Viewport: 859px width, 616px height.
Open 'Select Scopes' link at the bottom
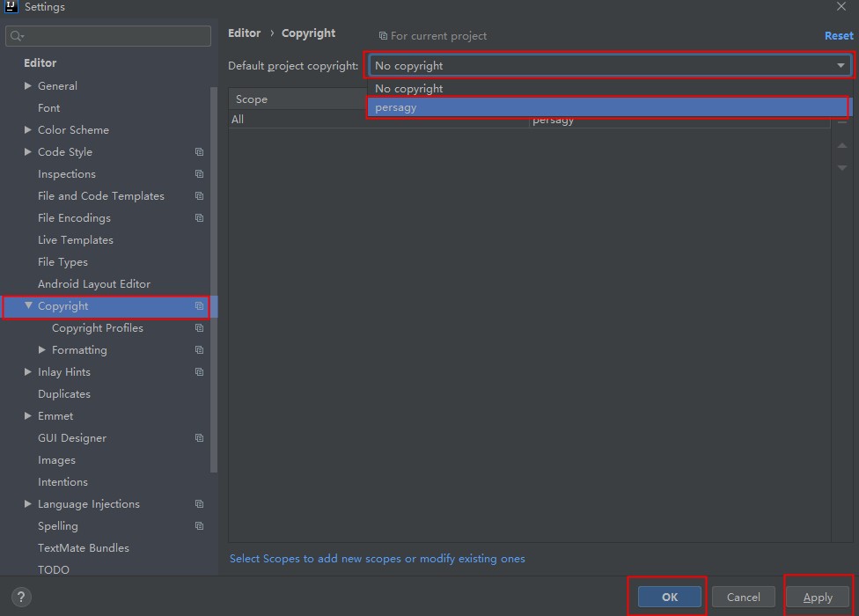pyautogui.click(x=377, y=559)
